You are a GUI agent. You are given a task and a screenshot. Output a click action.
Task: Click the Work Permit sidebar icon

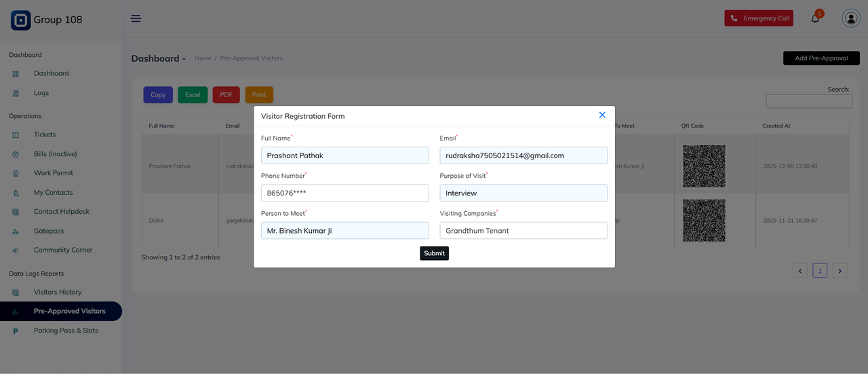pyautogui.click(x=16, y=174)
